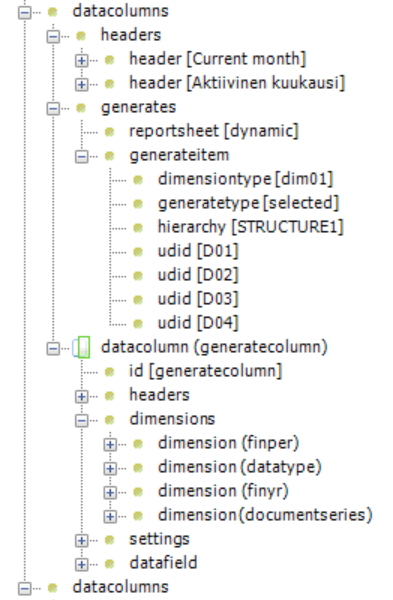Image resolution: width=393 pixels, height=600 pixels.
Task: Click the bullet icon beside settings
Action: coord(109,540)
